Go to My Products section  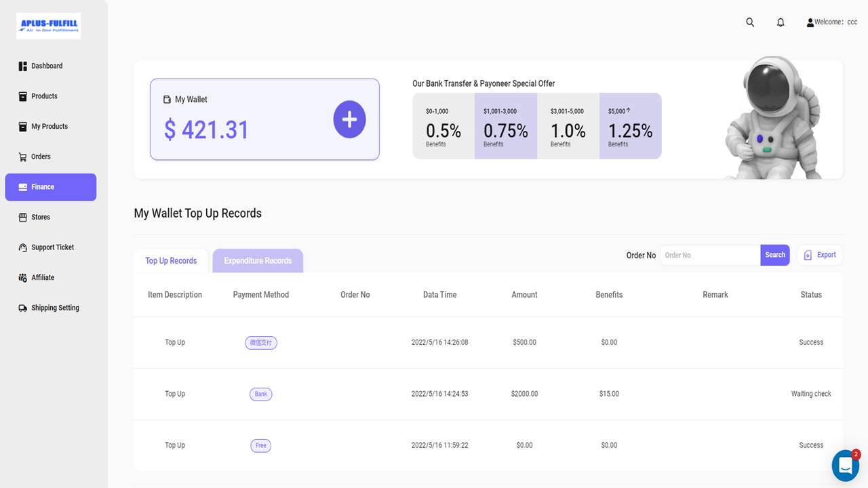coord(43,126)
